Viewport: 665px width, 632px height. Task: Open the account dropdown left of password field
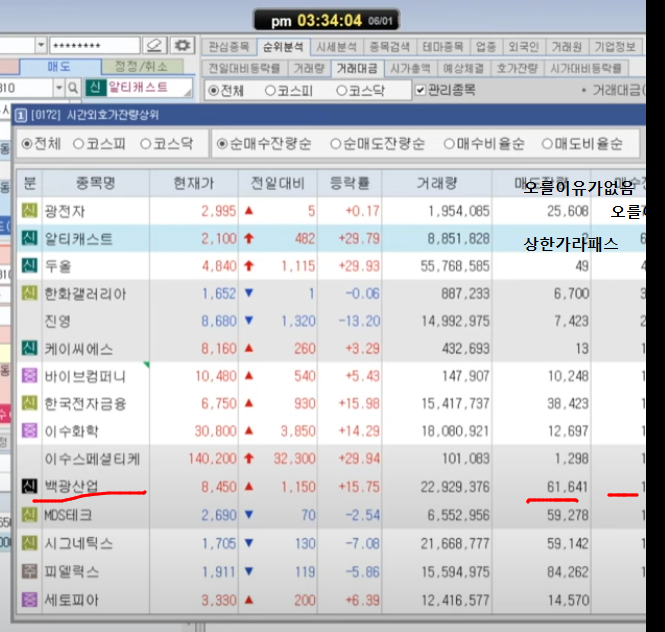(41, 45)
